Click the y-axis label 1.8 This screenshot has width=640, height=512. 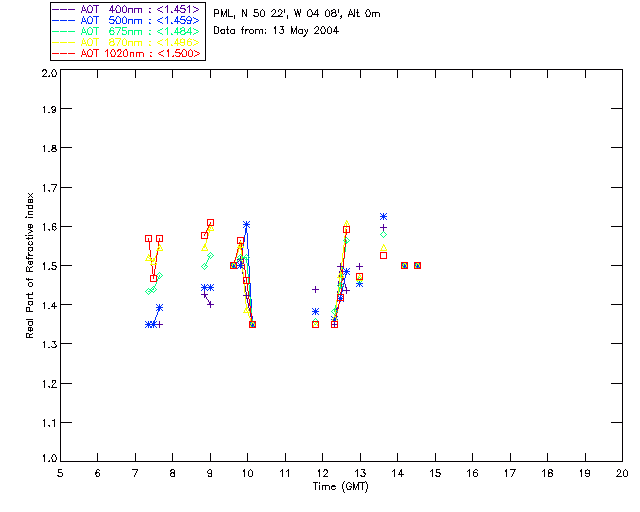(x=49, y=148)
